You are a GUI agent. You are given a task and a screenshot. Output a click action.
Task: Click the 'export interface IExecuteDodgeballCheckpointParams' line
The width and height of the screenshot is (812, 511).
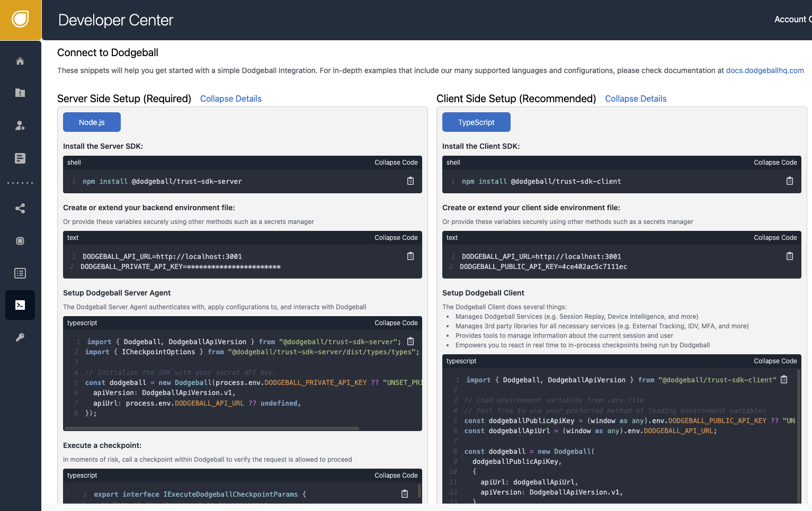(x=200, y=494)
